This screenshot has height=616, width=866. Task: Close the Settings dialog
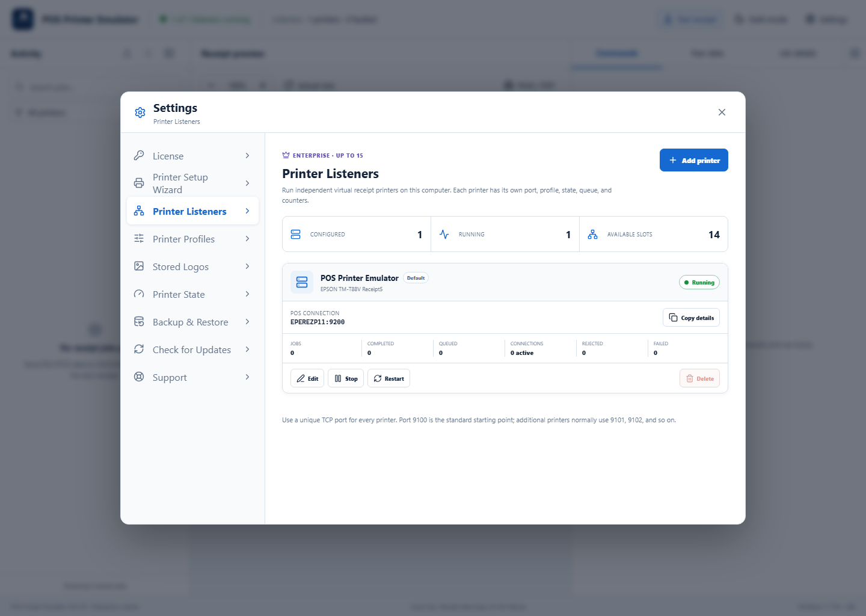[722, 112]
